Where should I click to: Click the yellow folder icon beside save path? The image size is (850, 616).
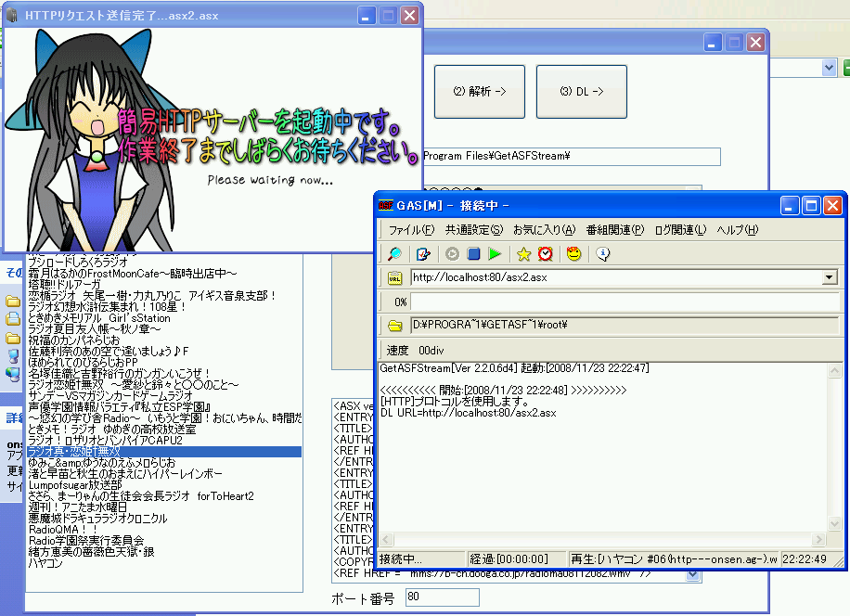click(395, 326)
